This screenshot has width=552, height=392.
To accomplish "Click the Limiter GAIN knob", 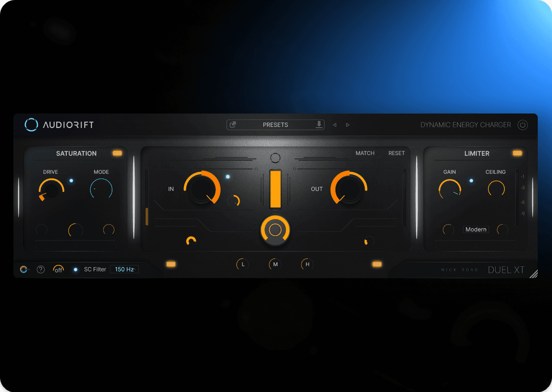I will [450, 190].
